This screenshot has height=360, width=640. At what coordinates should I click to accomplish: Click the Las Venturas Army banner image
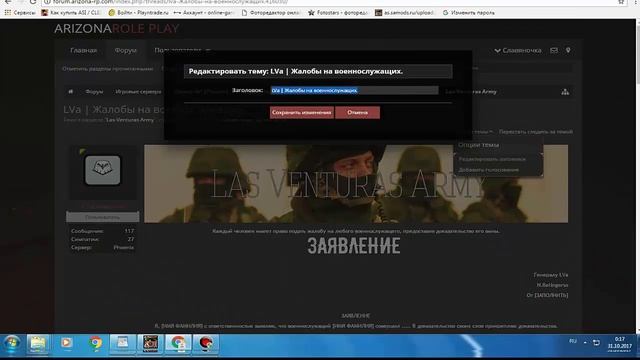coord(356,184)
